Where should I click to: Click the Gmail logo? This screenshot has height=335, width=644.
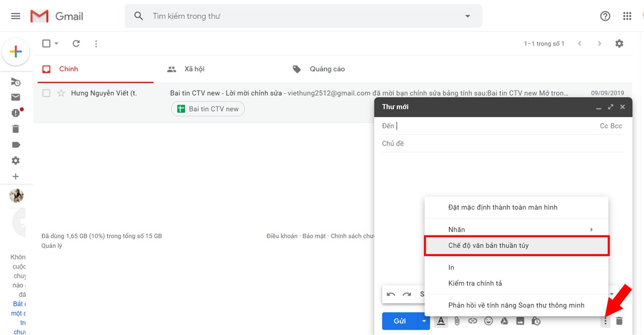coord(56,16)
